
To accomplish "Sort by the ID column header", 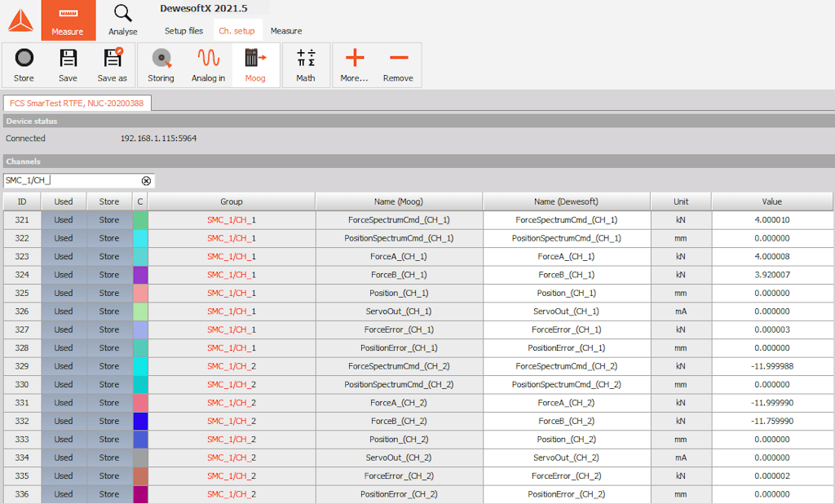I will pyautogui.click(x=22, y=201).
